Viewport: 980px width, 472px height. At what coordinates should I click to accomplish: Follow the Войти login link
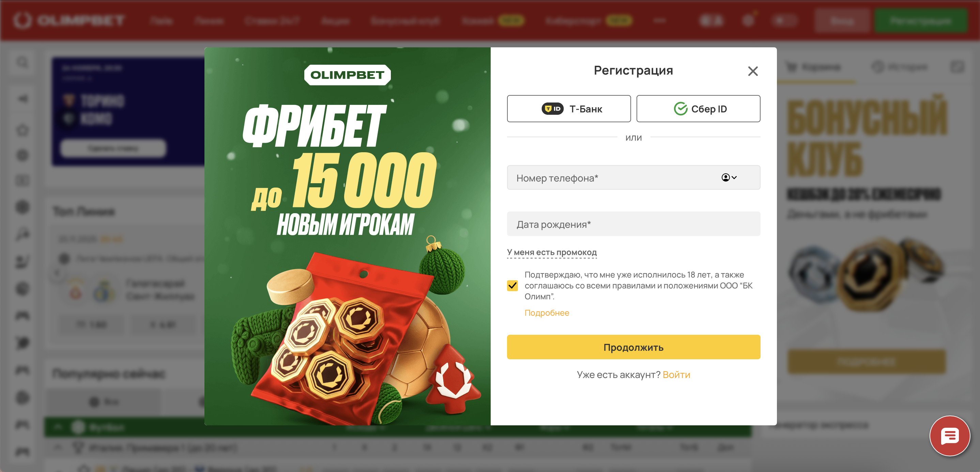point(676,375)
